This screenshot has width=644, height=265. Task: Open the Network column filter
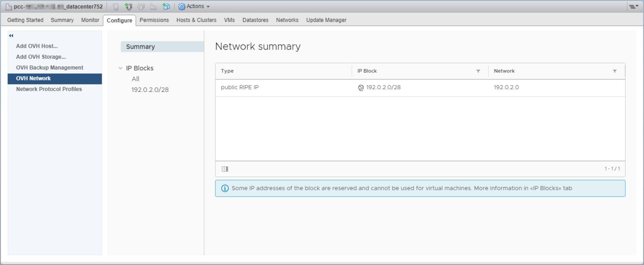pos(615,71)
